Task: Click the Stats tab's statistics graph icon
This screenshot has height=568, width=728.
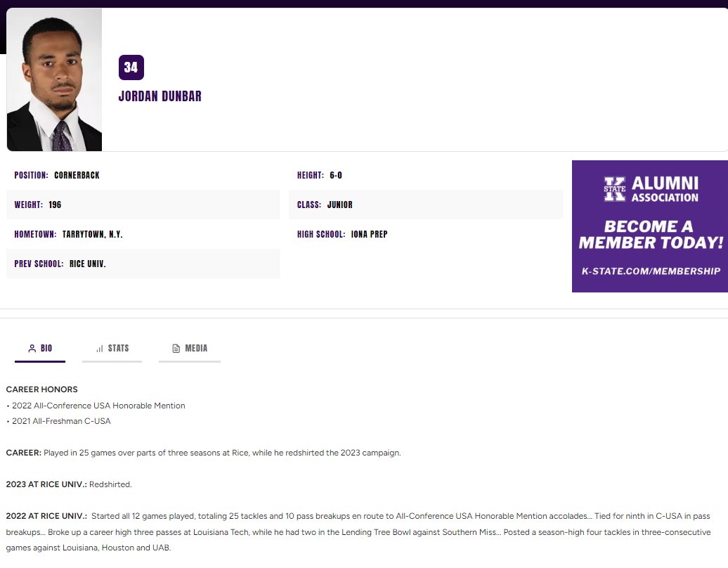Action: tap(98, 347)
